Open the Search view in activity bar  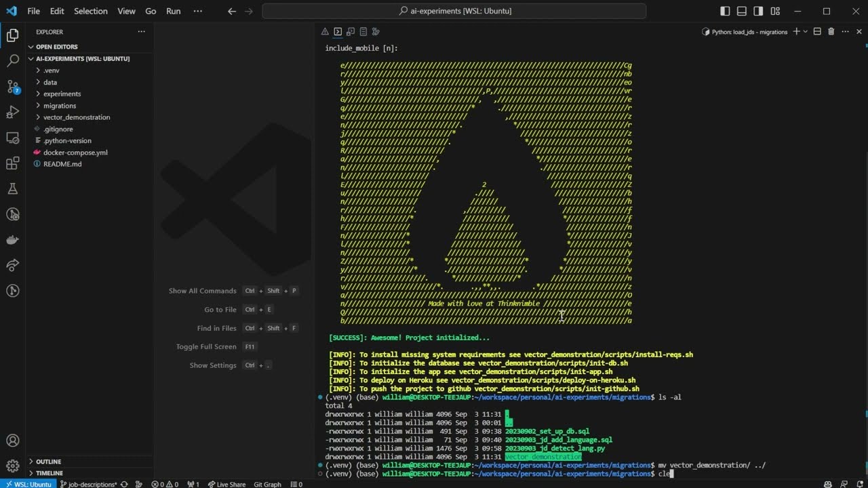pos(12,61)
